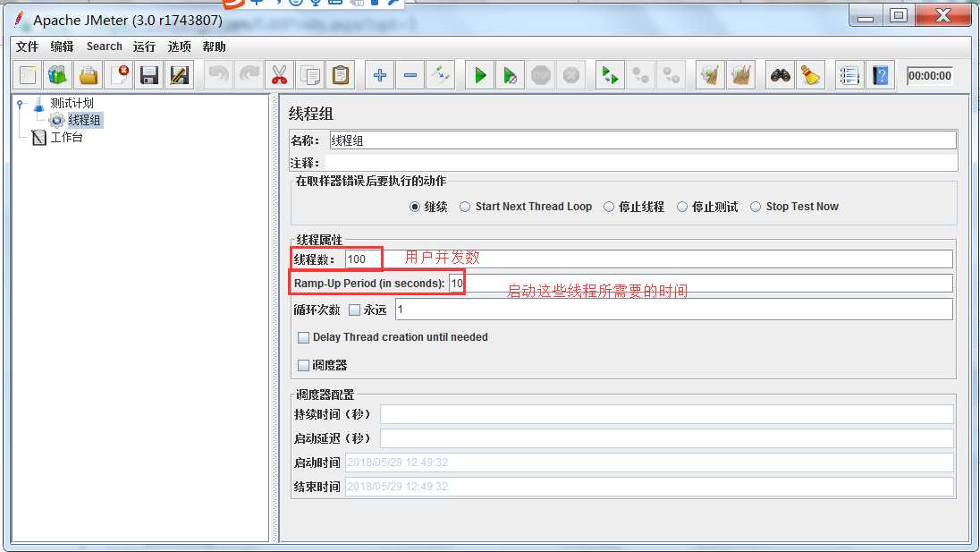980x552 pixels.
Task: Select the 继续 radio button
Action: point(414,207)
